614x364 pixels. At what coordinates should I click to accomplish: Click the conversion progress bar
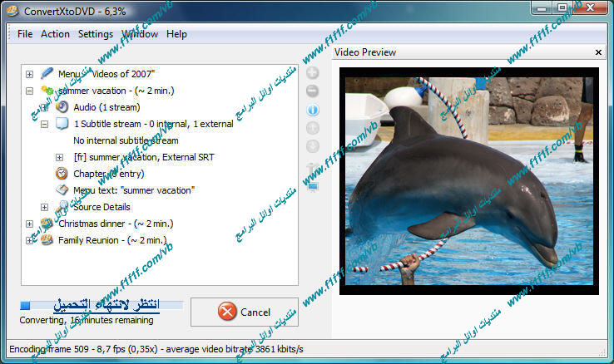point(100,306)
